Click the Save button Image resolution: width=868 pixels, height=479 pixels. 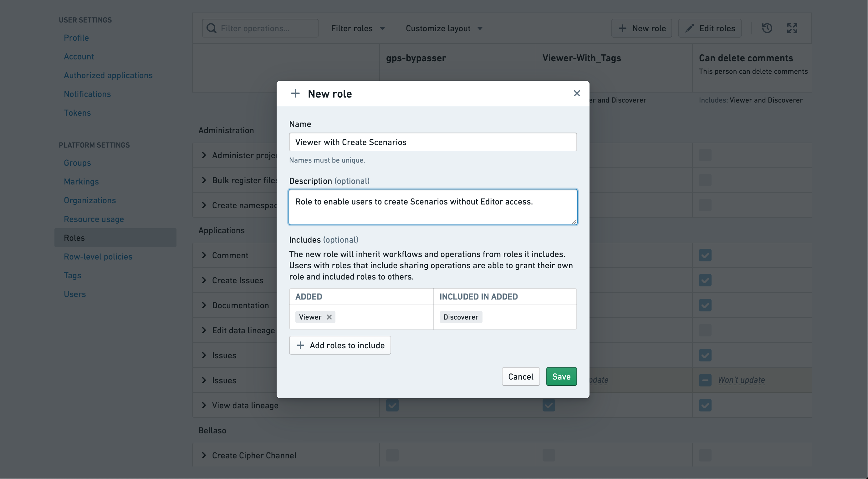(x=561, y=376)
